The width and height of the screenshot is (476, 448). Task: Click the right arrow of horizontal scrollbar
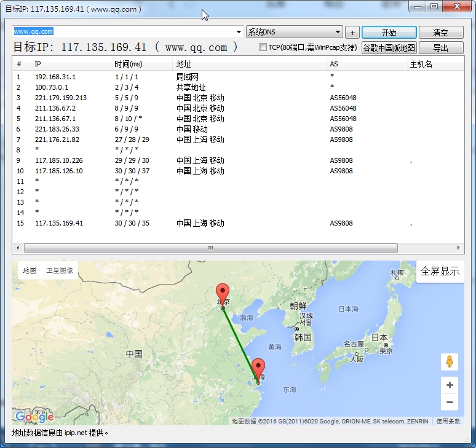458,248
